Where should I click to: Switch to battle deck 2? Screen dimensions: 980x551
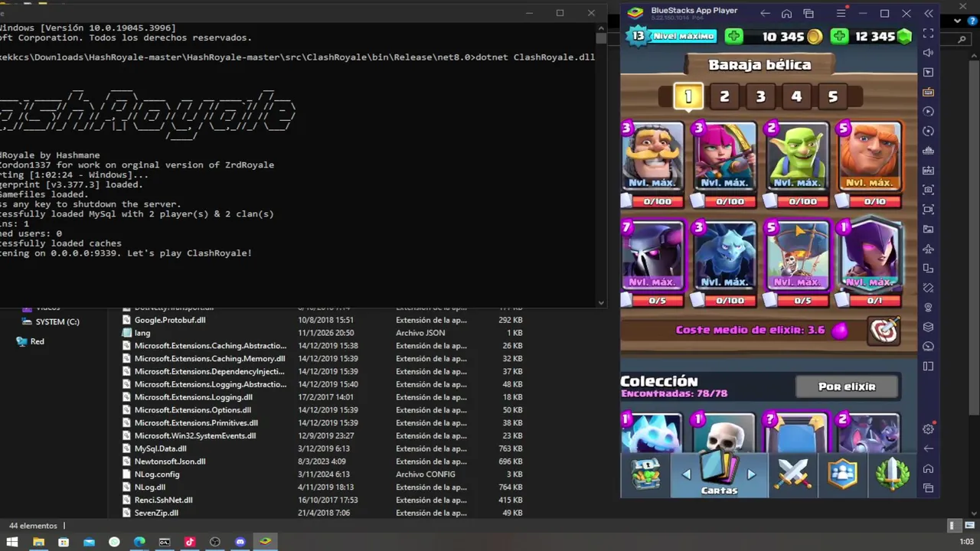coord(724,96)
